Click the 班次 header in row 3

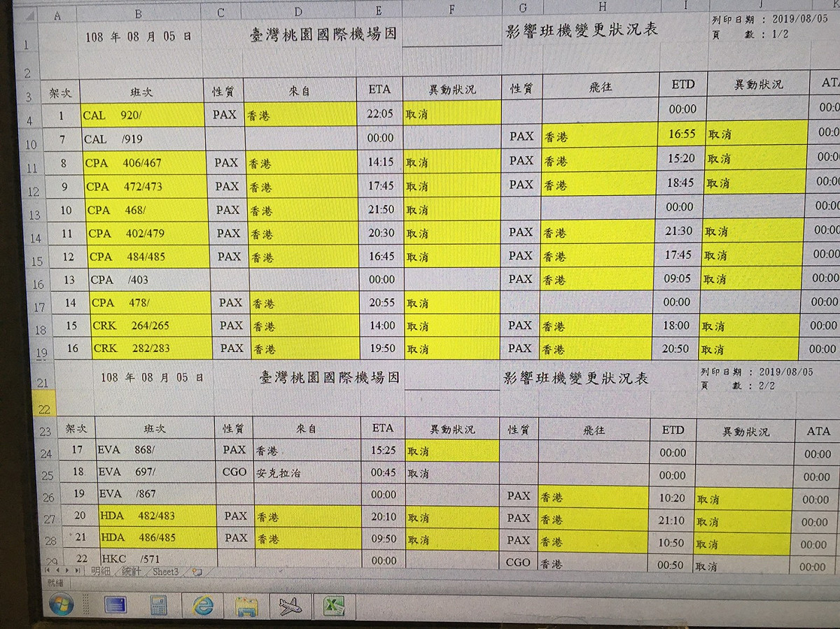(x=141, y=92)
